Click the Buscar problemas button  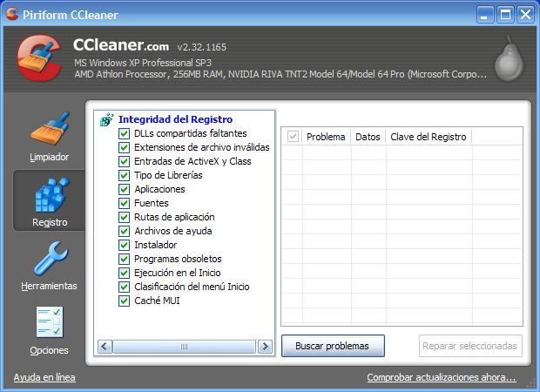pos(333,346)
